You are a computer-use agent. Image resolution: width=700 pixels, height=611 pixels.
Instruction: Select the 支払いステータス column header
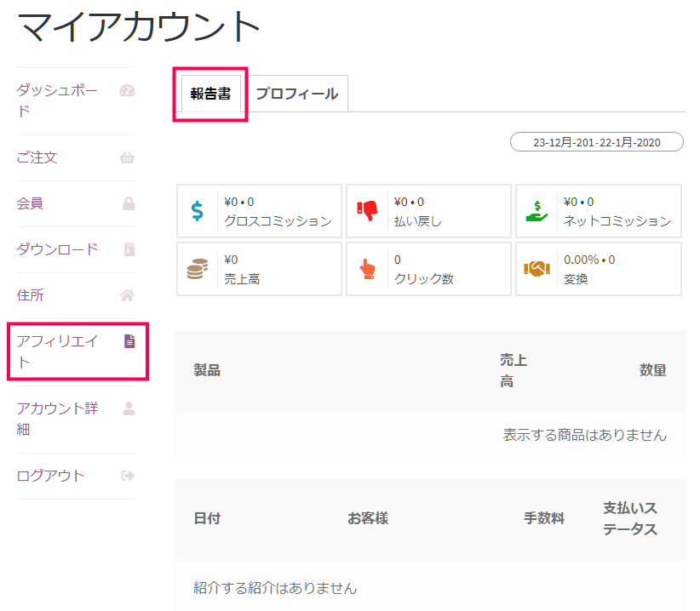(x=630, y=519)
